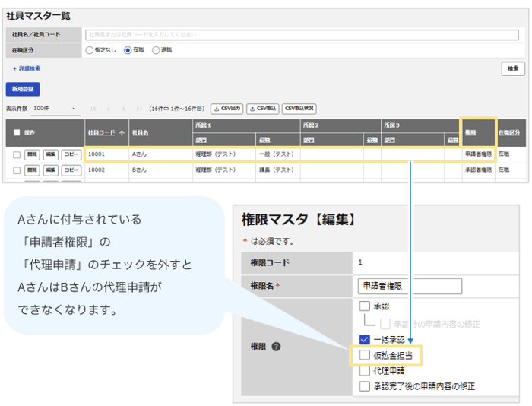The image size is (532, 406).
Task: Click 新規登録 button
Action: tap(23, 89)
